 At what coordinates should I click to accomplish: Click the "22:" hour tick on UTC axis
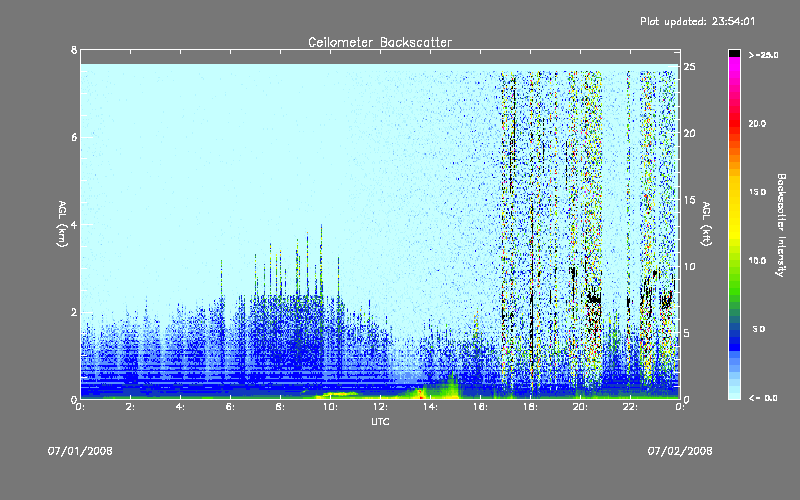point(630,407)
